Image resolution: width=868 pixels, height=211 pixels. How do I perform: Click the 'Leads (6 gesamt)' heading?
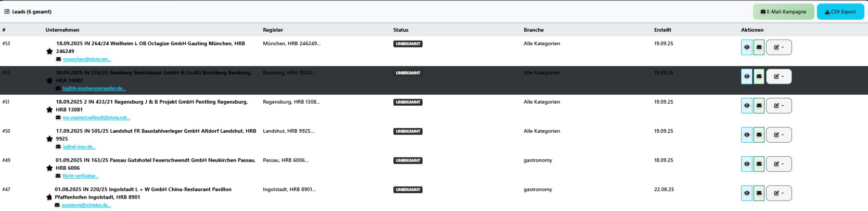point(32,11)
